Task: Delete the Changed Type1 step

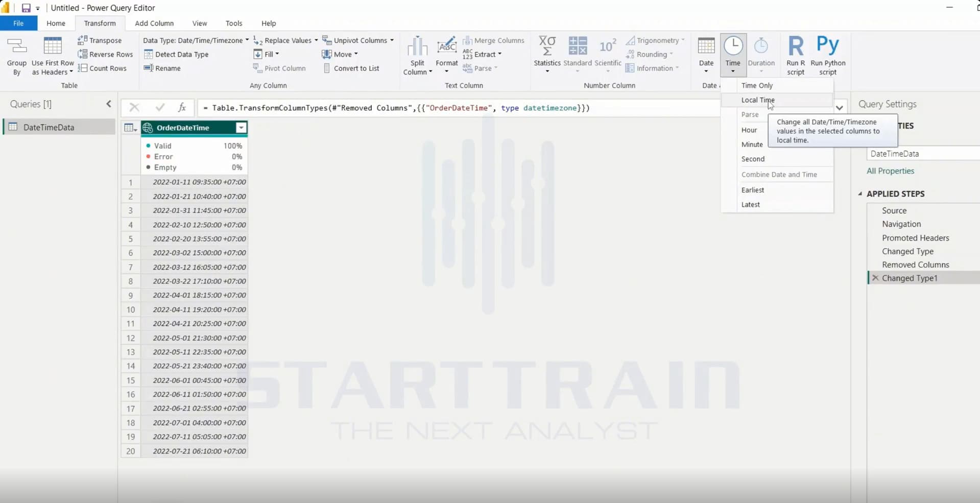Action: (875, 278)
